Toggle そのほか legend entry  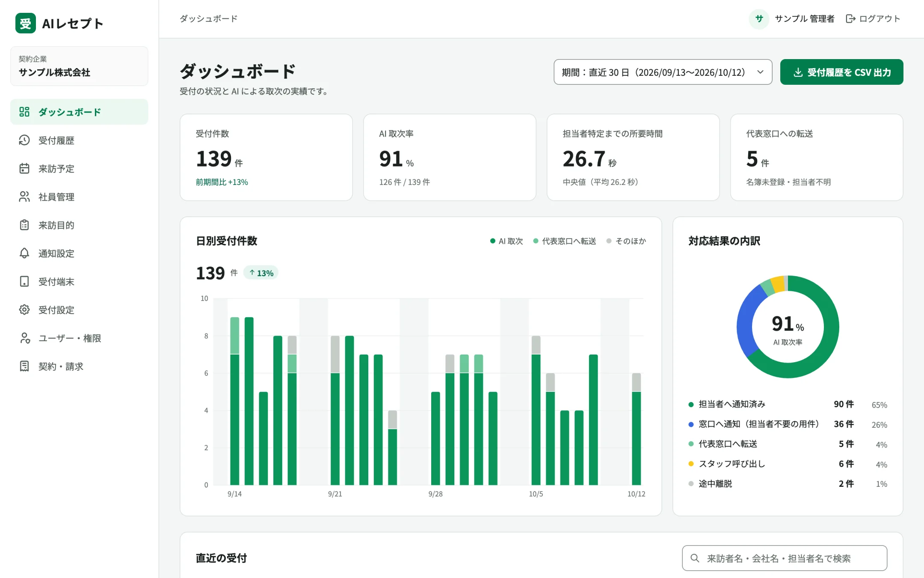pos(626,241)
